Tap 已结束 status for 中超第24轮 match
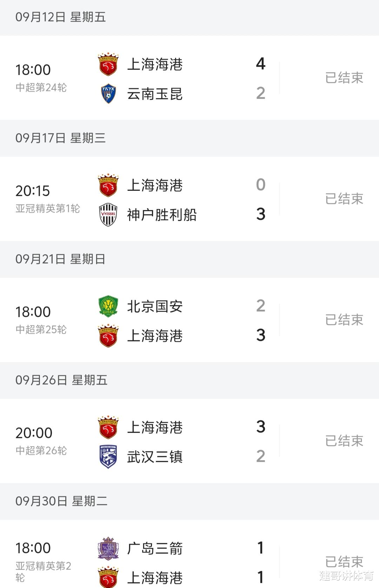The image size is (379, 588). coord(344,78)
